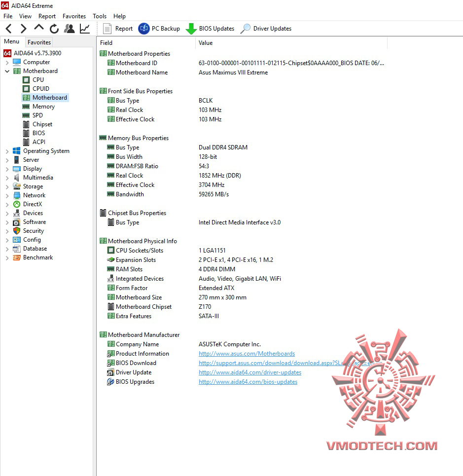
Task: Select the Motherboard Name row
Action: pos(242,73)
